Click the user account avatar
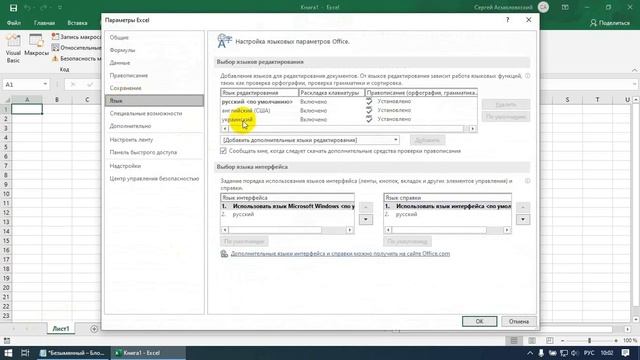The width and height of the screenshot is (640, 360). 543,7
